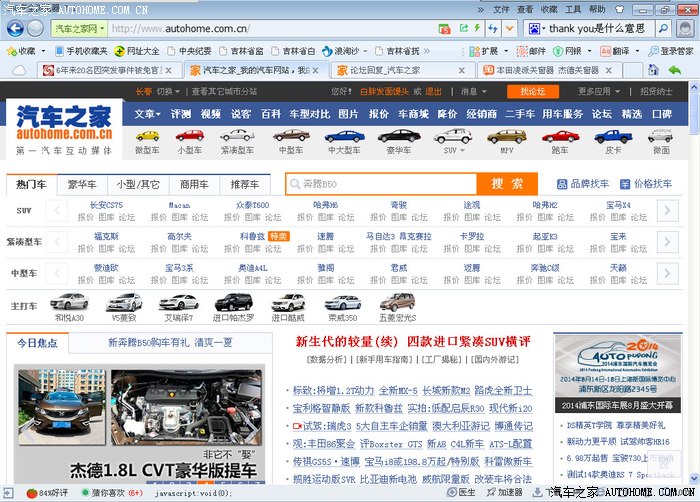Click the MPV vehicle type icon
700x502 pixels.
[x=507, y=136]
